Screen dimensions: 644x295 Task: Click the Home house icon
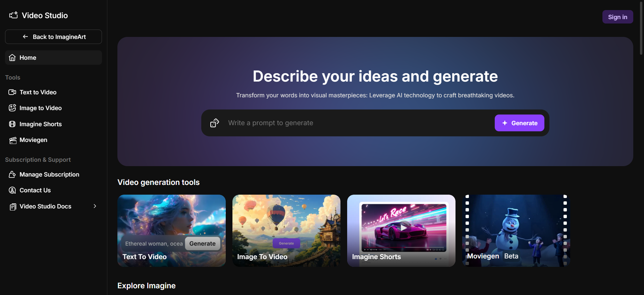pos(12,58)
